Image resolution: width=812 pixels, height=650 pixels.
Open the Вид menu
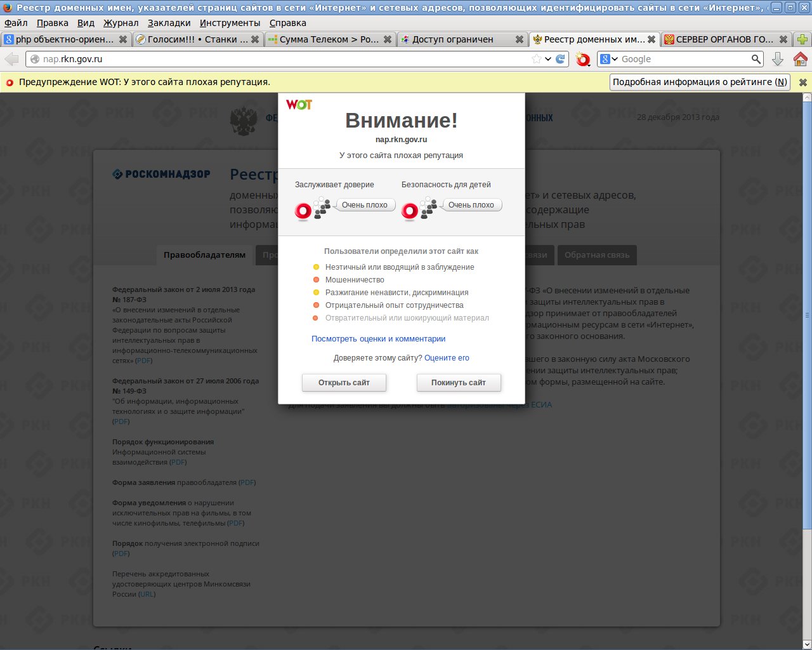[x=86, y=23]
